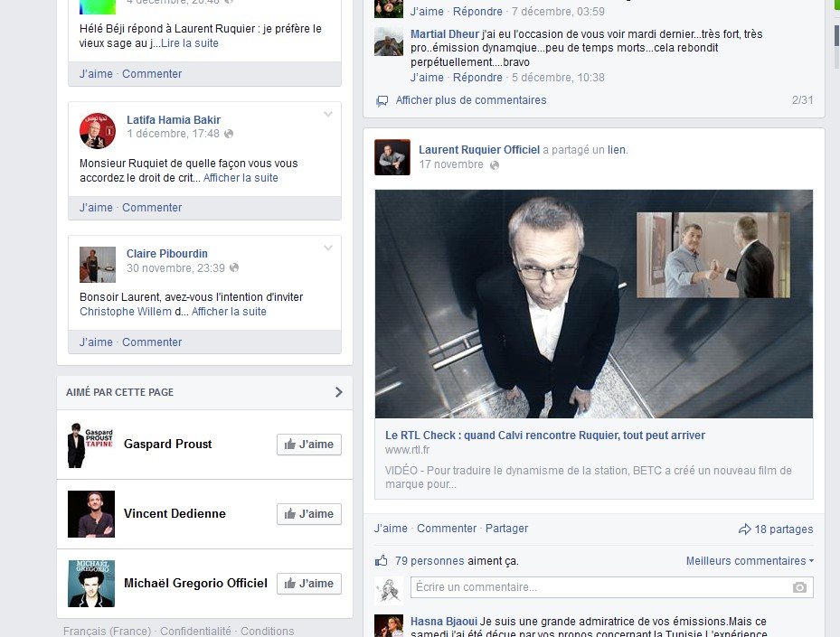Screen dimensions: 840x637
Task: Click the globe privacy icon on Claire Pibourdin's post
Action: coord(234,267)
